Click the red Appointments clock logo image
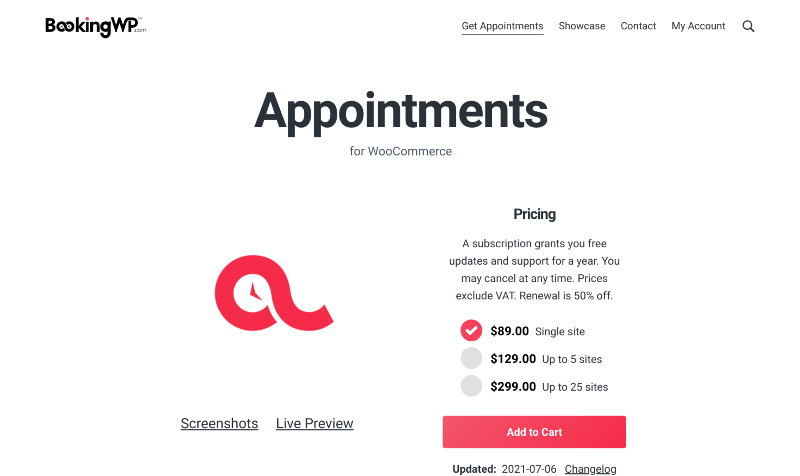Viewport: 800px width, 476px height. coord(274,293)
